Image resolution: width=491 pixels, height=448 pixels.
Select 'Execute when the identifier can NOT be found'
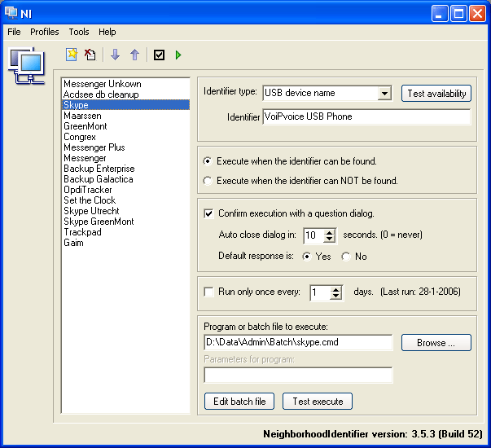(x=208, y=181)
